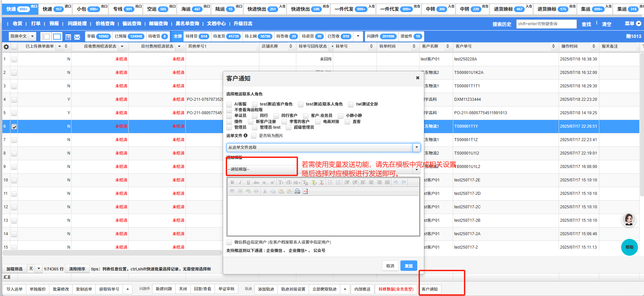Expand the 从运单文件选取 dropdown
644x296 pixels.
[x=417, y=147]
